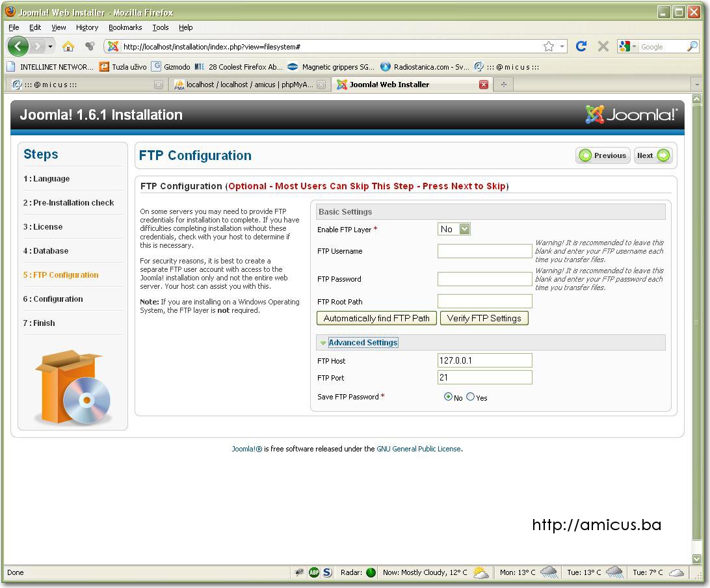Viewport: 710px width, 588px height.
Task: Click the FTP Password input field
Action: [484, 279]
